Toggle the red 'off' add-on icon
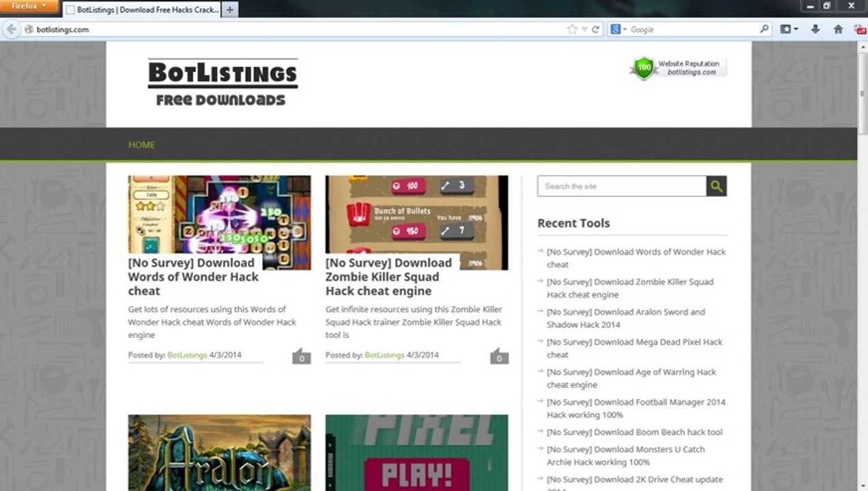 point(860,29)
